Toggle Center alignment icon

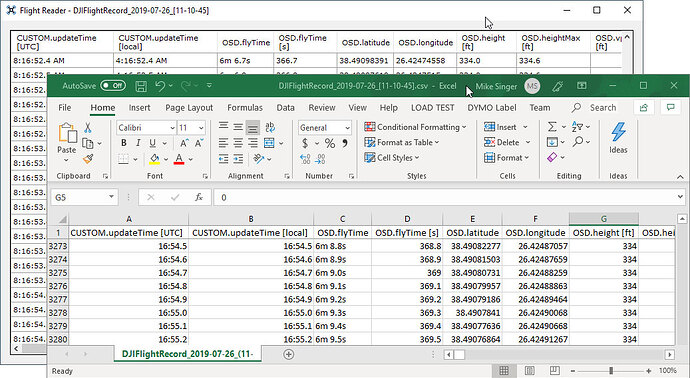pyautogui.click(x=238, y=143)
